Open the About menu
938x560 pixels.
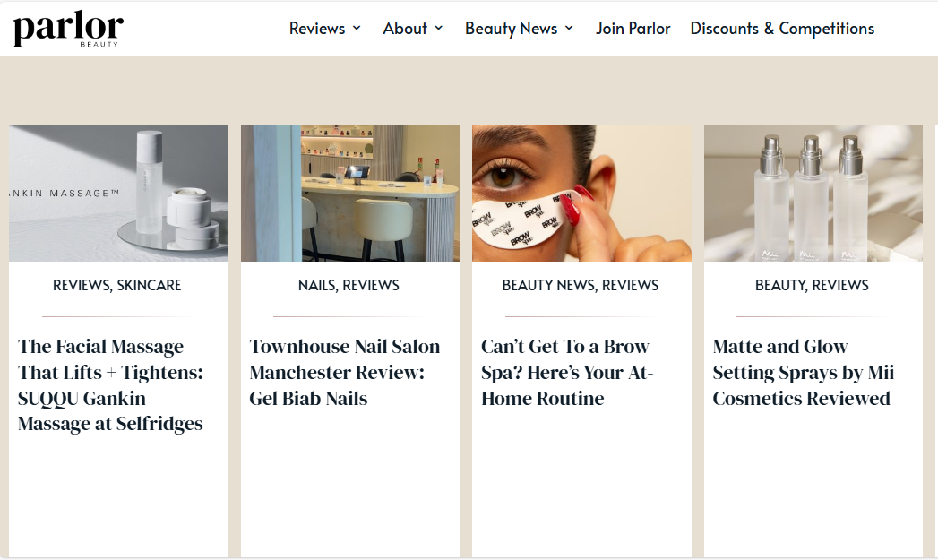click(405, 28)
